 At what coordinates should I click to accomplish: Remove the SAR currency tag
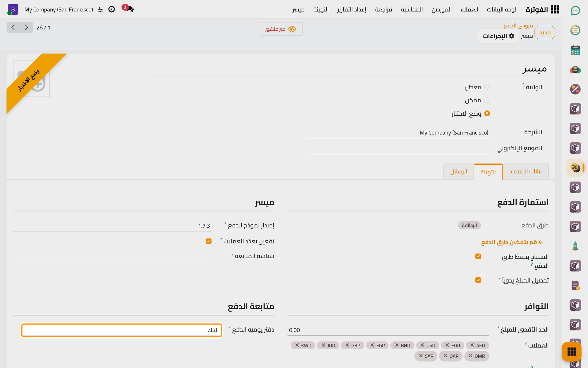pos(421,356)
